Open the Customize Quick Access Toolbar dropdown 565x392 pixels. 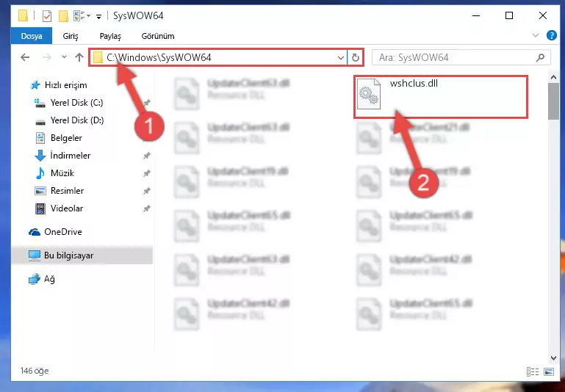98,16
